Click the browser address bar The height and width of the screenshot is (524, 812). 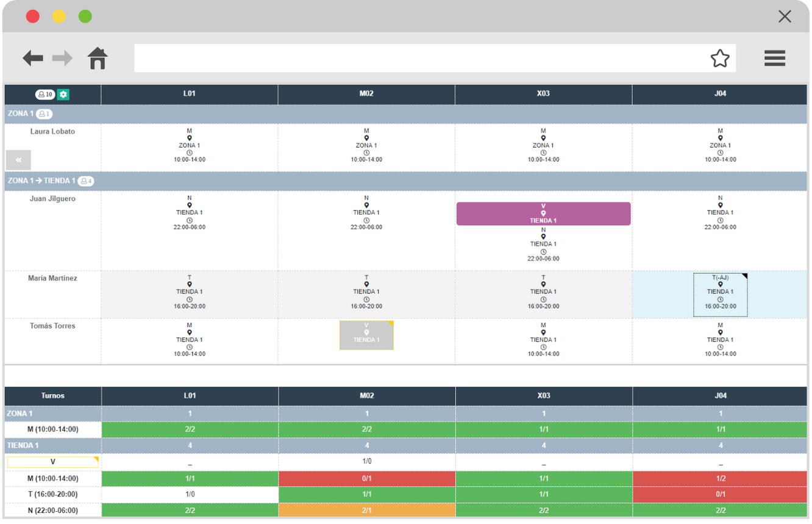[421, 59]
